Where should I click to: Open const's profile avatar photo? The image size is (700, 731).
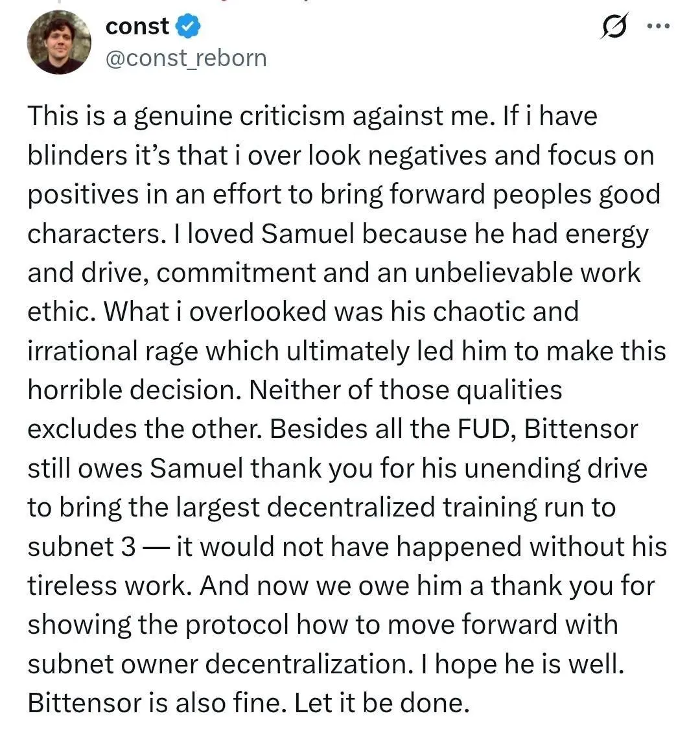pyautogui.click(x=58, y=42)
